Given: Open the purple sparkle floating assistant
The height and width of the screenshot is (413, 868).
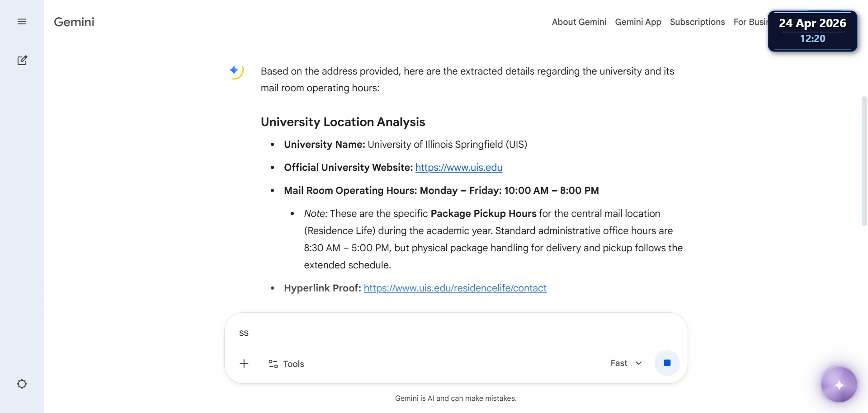Looking at the screenshot, I should click(839, 385).
